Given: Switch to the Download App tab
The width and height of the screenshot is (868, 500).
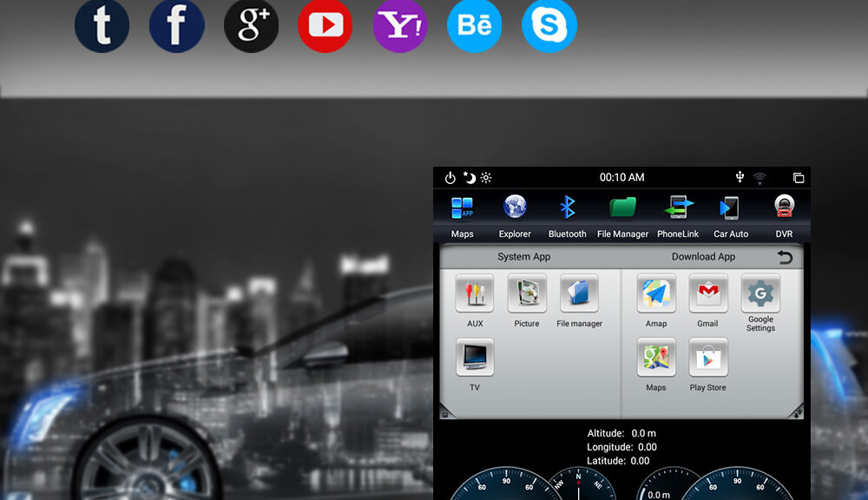Looking at the screenshot, I should tap(703, 257).
